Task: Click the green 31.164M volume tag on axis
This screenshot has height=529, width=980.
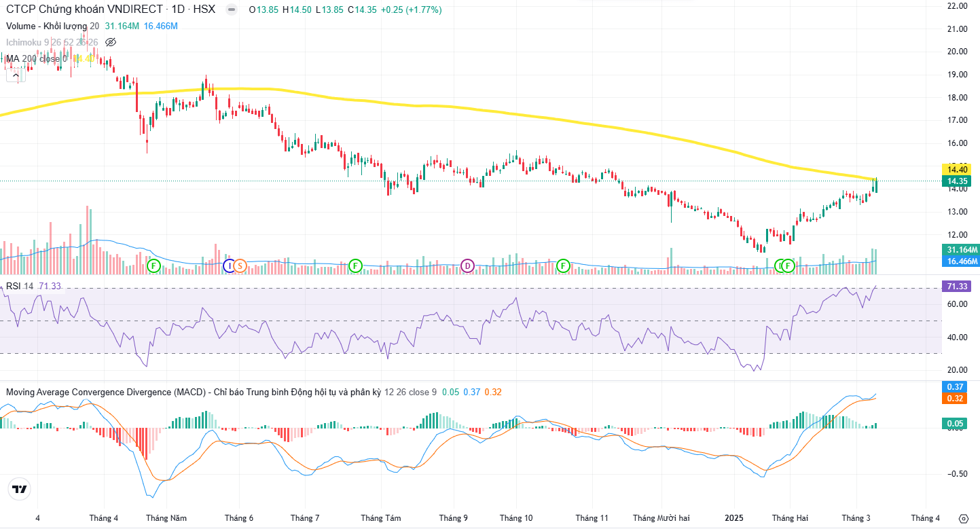Action: pyautogui.click(x=961, y=250)
